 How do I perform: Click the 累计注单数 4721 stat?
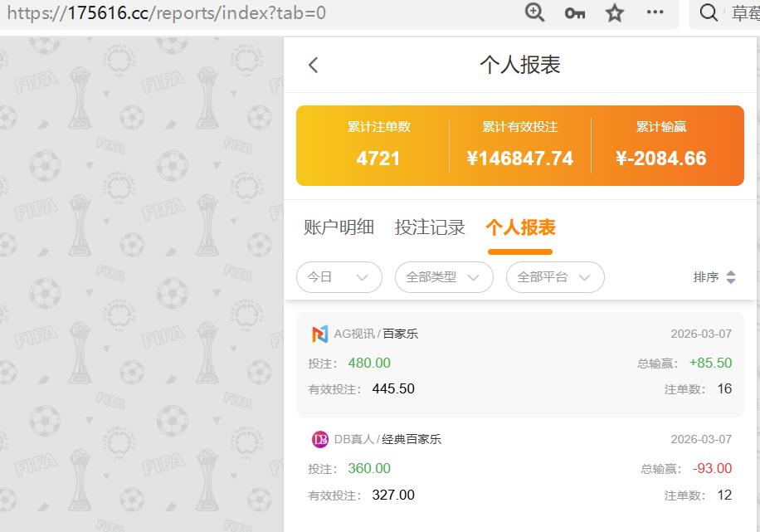378,159
